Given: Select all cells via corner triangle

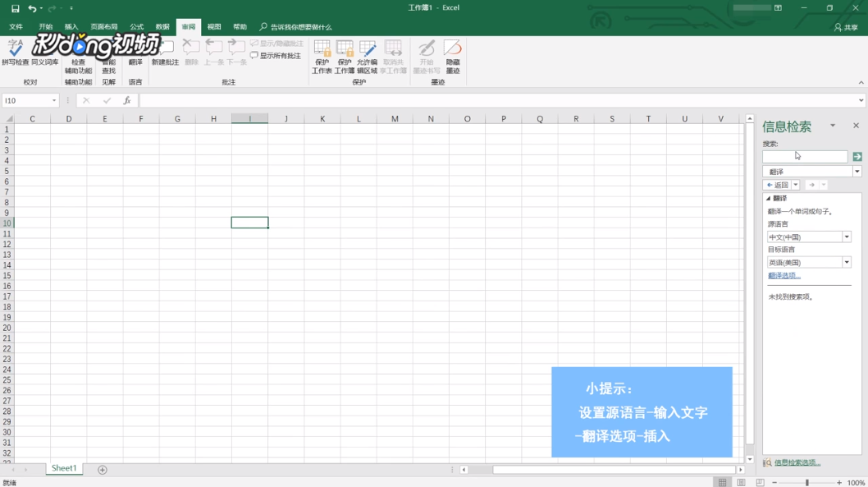Looking at the screenshot, I should tap(9, 118).
